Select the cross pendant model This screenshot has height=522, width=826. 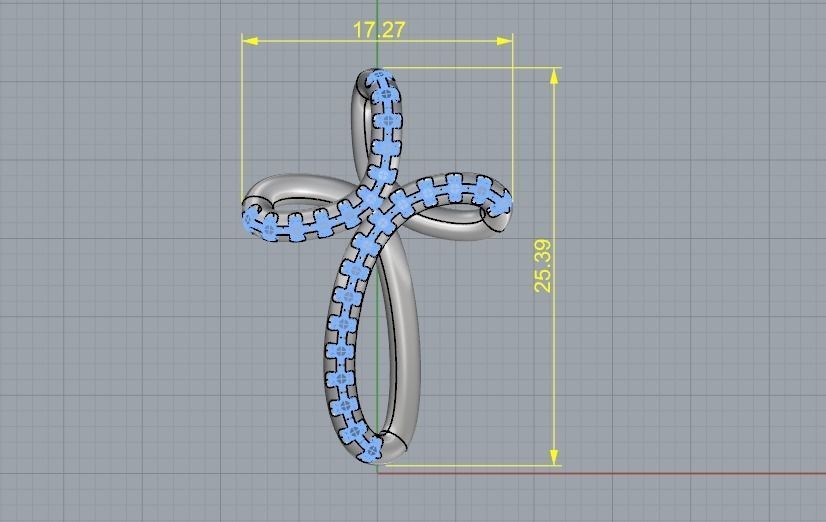point(377,266)
